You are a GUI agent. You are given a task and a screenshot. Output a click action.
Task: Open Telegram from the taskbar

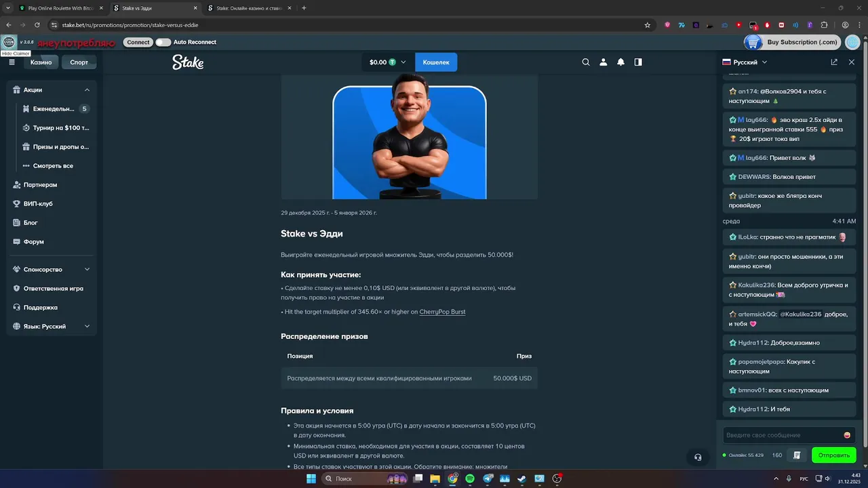(x=488, y=479)
